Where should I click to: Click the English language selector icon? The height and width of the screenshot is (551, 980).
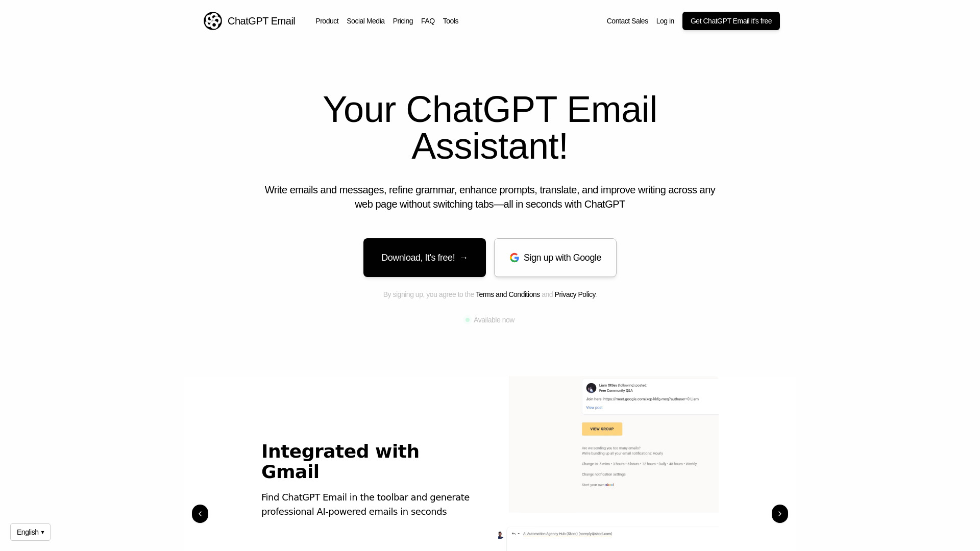click(30, 532)
